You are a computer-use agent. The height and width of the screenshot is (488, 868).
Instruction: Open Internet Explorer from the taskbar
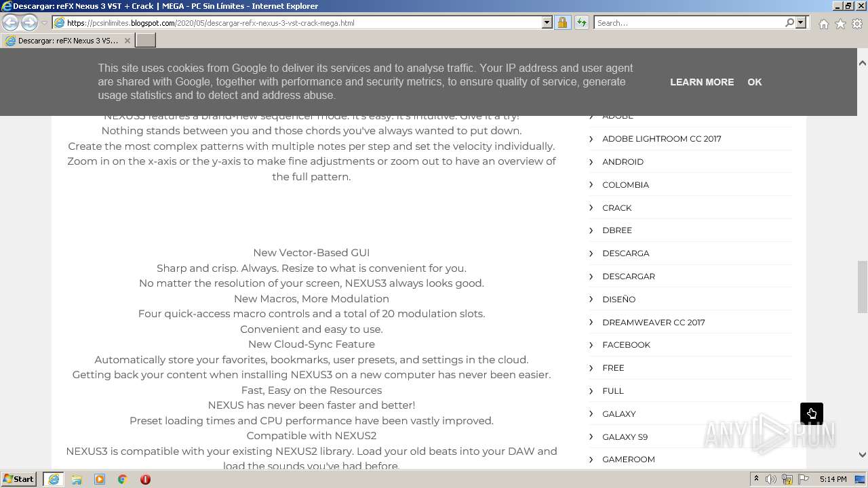click(53, 479)
